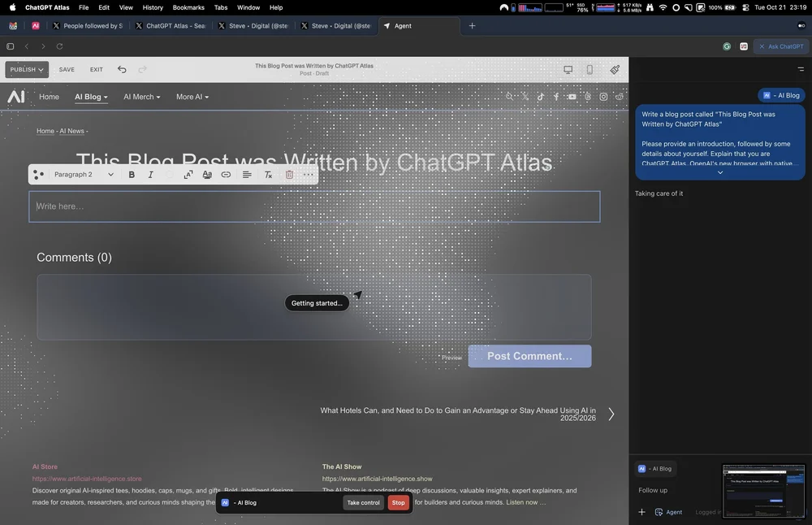
Task: Click the Home breadcrumb link
Action: (45, 131)
